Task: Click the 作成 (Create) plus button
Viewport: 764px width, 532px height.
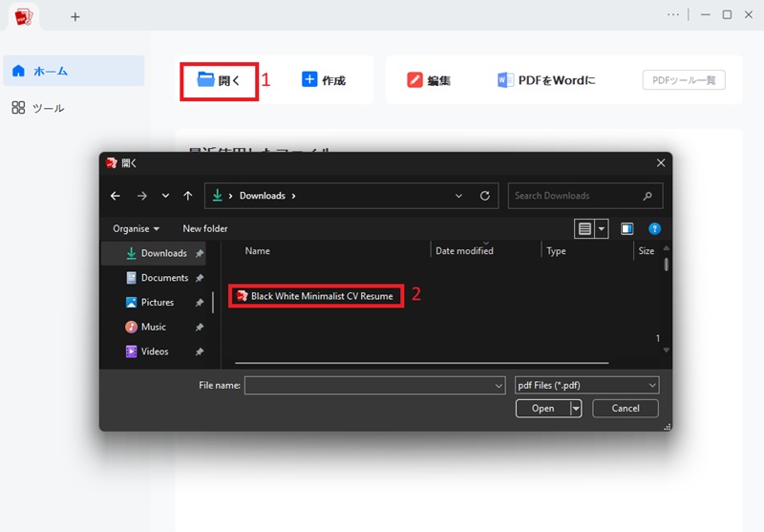Action: click(324, 80)
